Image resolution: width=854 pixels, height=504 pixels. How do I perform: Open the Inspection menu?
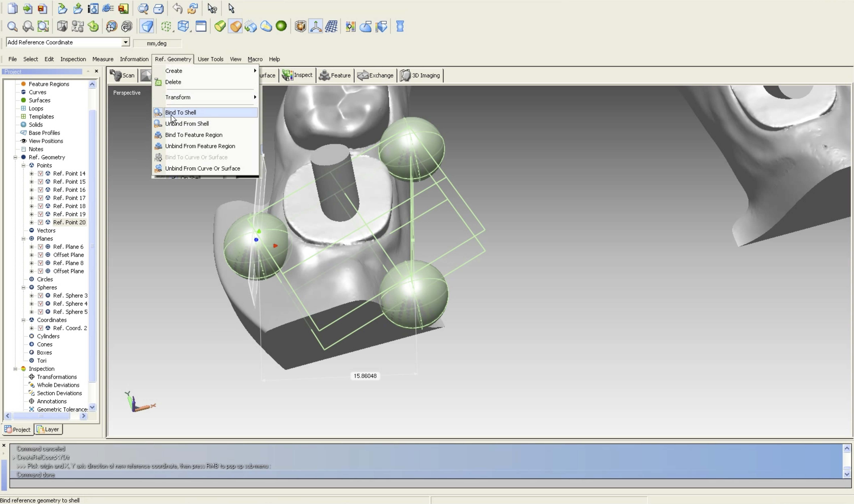tap(73, 59)
